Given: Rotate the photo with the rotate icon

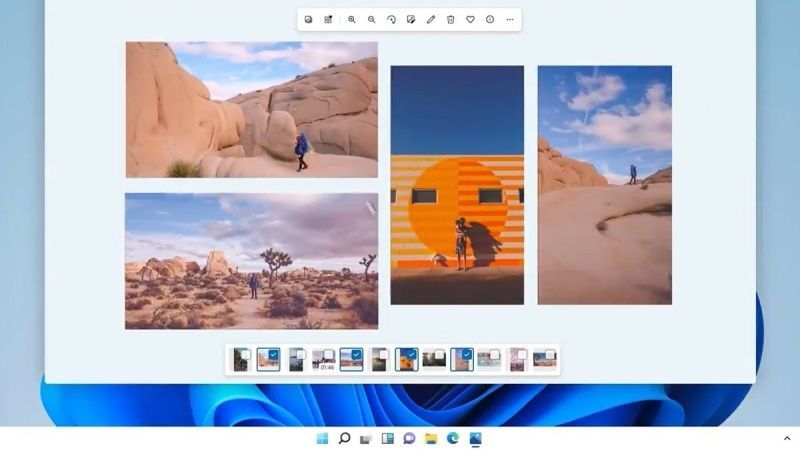Looking at the screenshot, I should coord(391,19).
